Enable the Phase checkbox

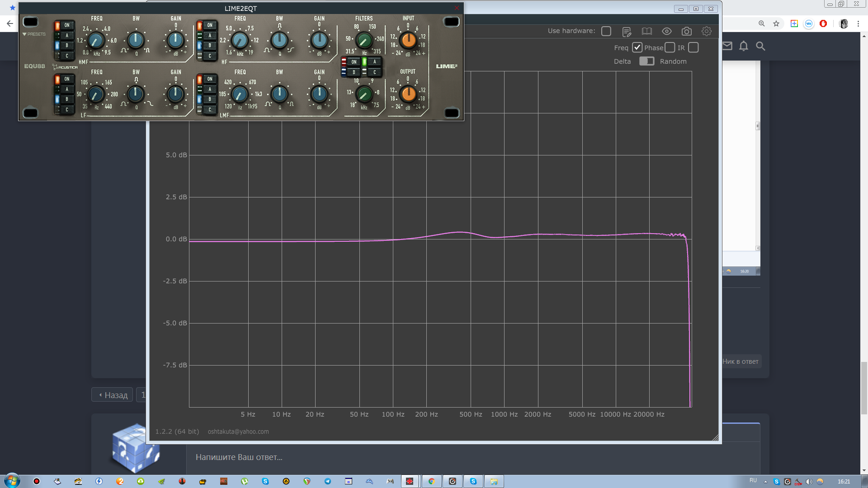click(670, 47)
